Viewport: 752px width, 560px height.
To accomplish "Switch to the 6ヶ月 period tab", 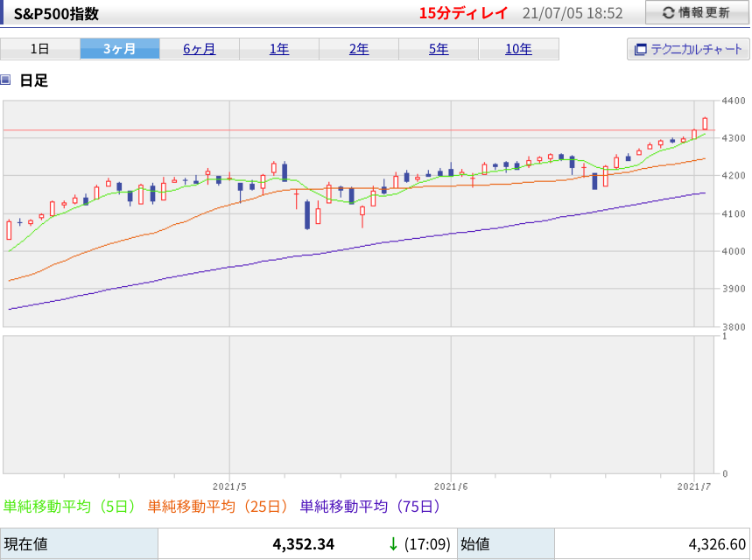I will click(x=200, y=49).
